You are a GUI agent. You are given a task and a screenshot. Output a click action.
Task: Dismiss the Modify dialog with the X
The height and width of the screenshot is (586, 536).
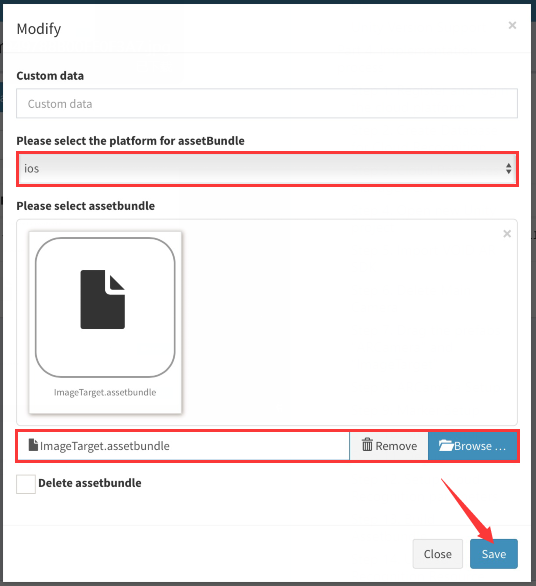point(512,25)
